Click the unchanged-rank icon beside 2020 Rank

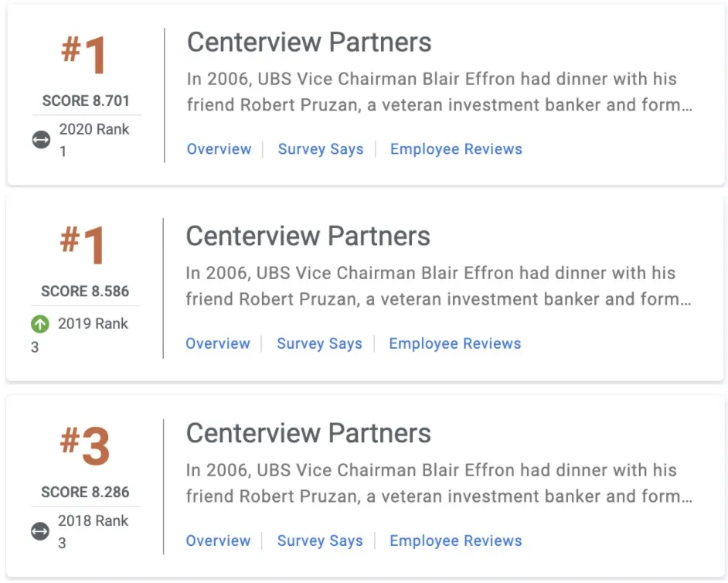click(x=41, y=140)
